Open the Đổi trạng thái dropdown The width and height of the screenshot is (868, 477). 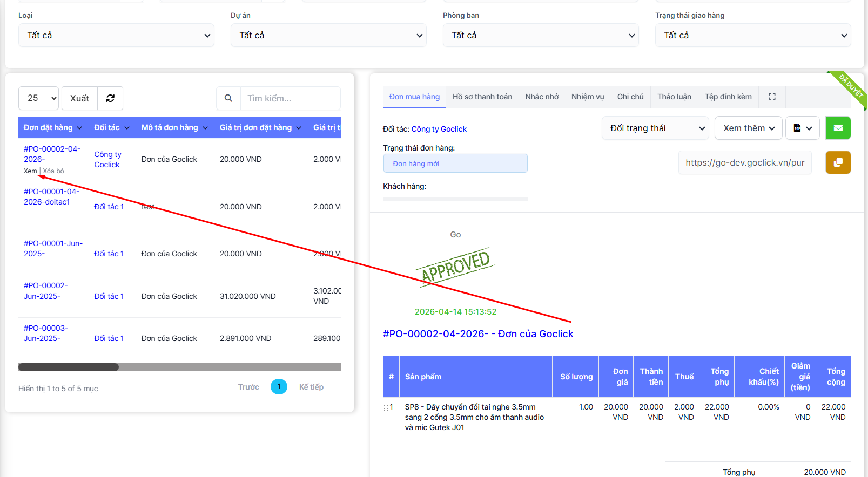[x=655, y=128]
